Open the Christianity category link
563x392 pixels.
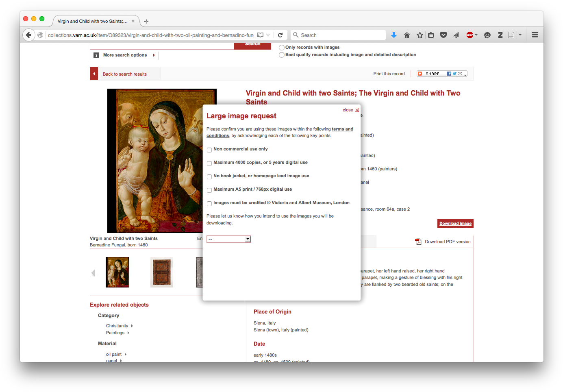click(117, 326)
